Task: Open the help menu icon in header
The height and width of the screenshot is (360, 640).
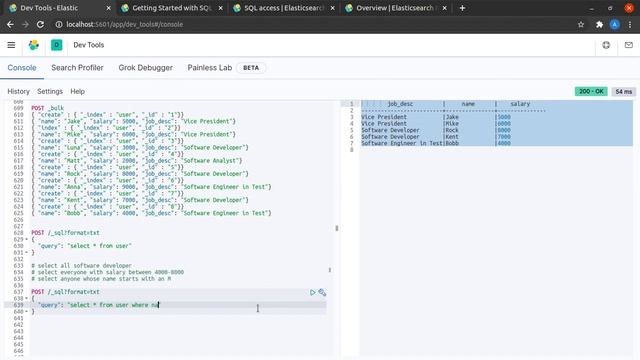Action: coord(606,45)
